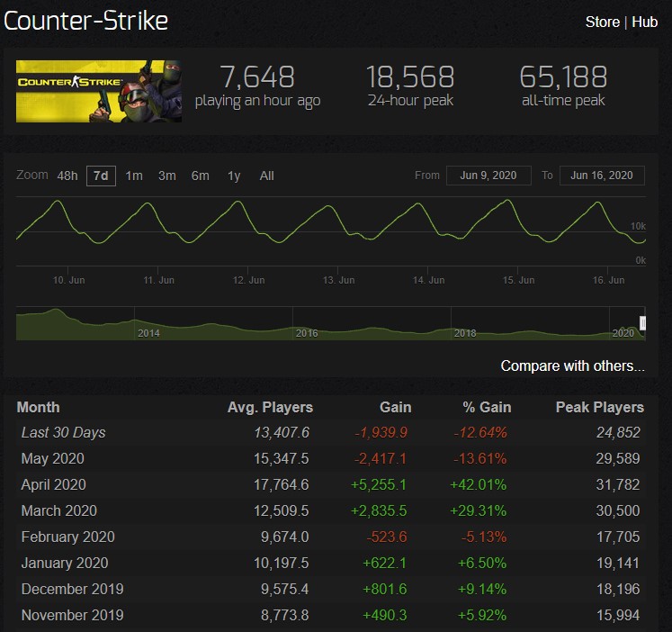This screenshot has height=632, width=672.
Task: Set chart zoom to 3m
Action: (167, 176)
